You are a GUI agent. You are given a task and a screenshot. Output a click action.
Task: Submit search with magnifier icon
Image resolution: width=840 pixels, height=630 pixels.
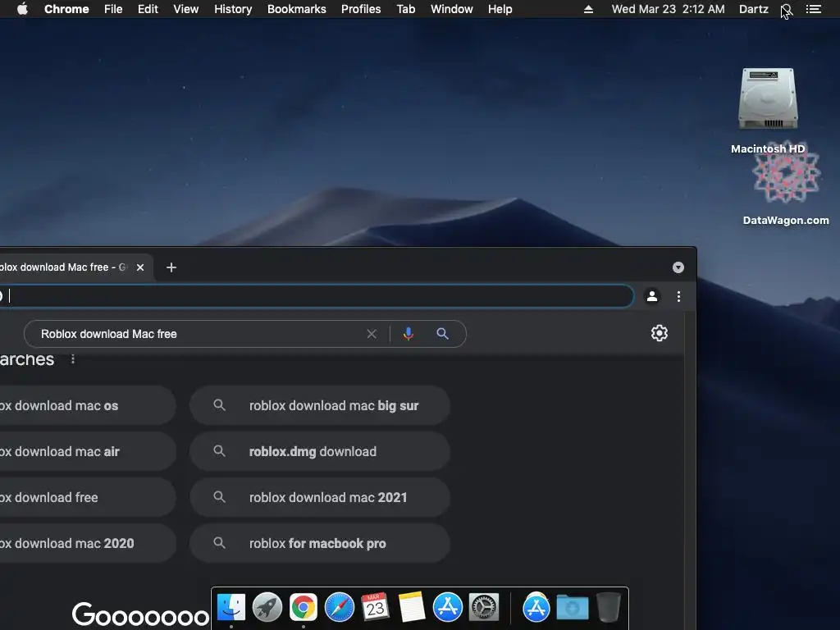pyautogui.click(x=442, y=334)
